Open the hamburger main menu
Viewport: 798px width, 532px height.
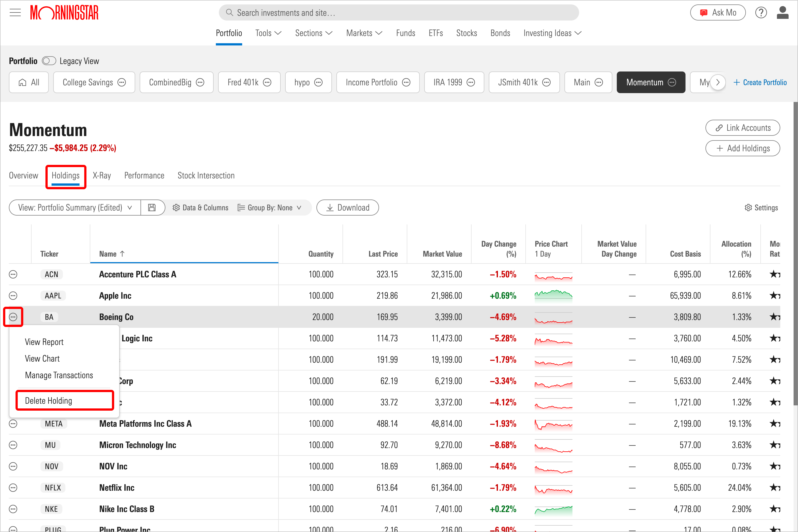(15, 13)
